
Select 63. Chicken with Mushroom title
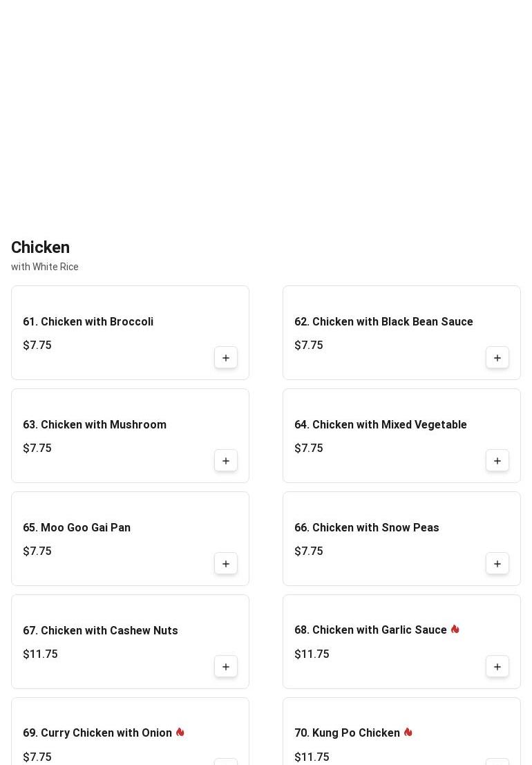click(x=95, y=425)
